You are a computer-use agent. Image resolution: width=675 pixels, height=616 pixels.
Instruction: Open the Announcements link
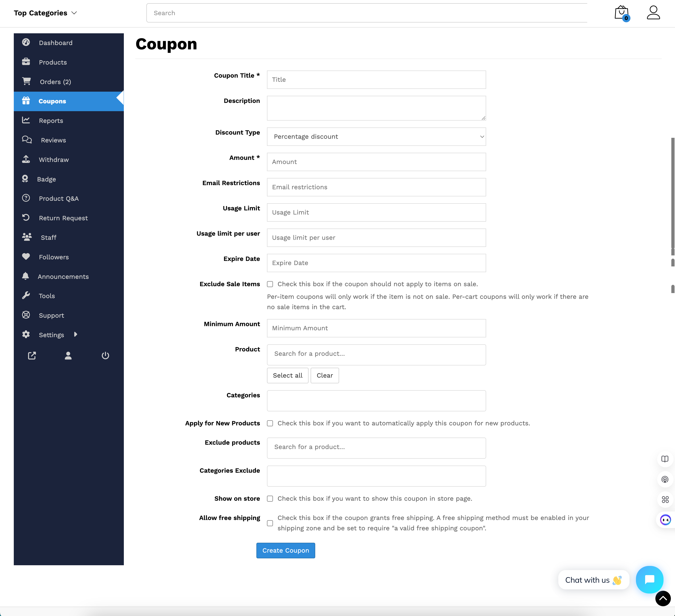pos(63,277)
